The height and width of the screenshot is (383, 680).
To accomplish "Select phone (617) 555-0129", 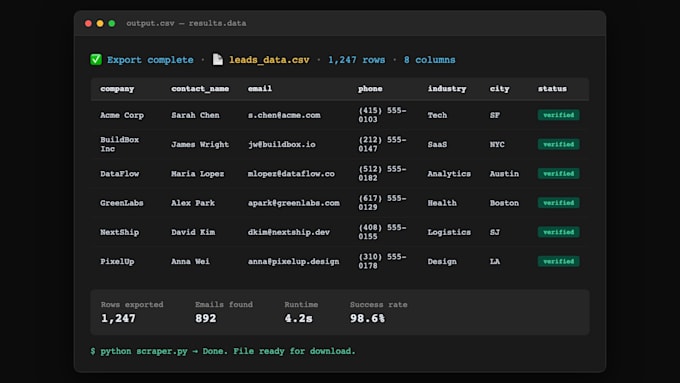I will (x=382, y=203).
